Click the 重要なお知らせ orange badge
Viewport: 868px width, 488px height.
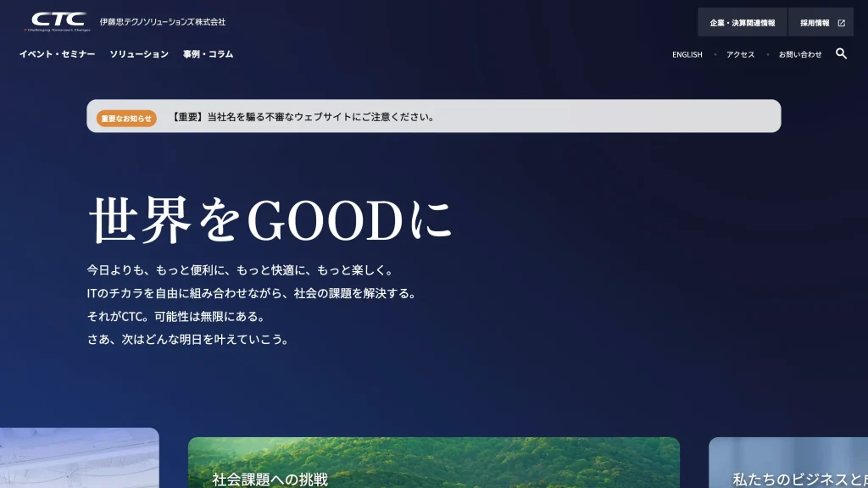tap(125, 118)
